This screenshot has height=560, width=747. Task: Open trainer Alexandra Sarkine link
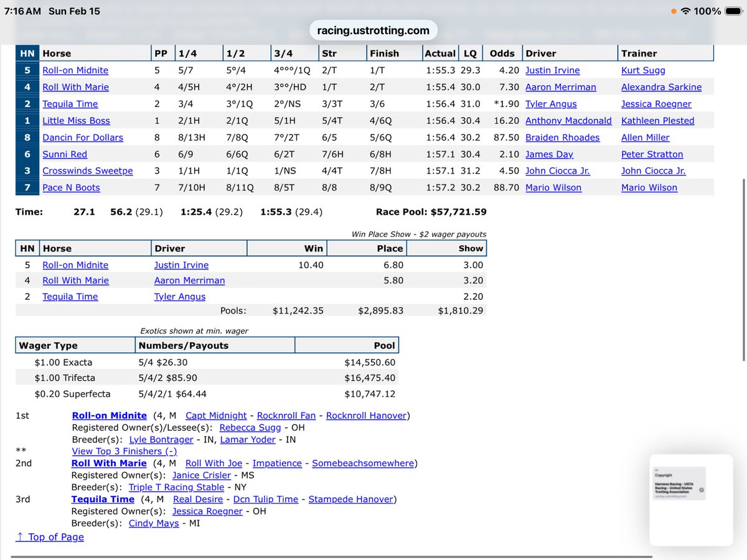pyautogui.click(x=661, y=87)
